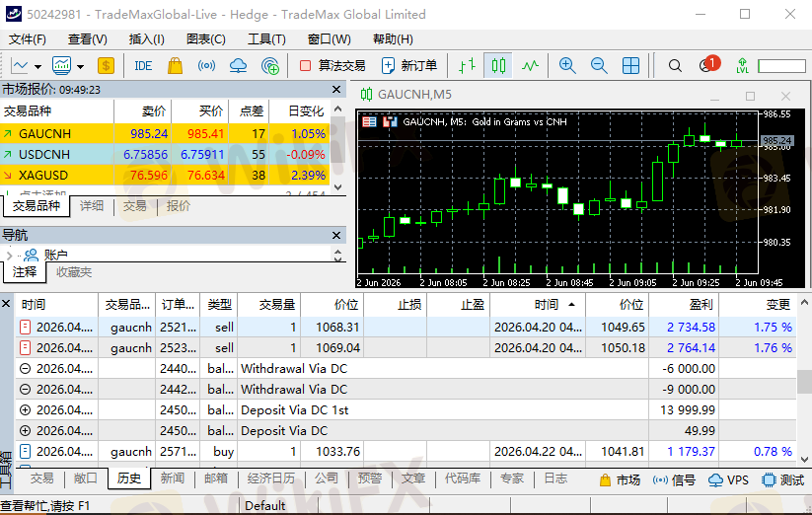
Task: Open the indicators chart icon
Action: [x=61, y=66]
